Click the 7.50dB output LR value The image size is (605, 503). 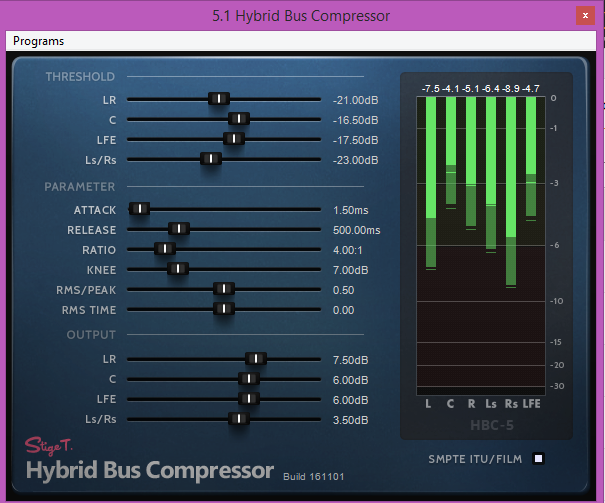[350, 360]
